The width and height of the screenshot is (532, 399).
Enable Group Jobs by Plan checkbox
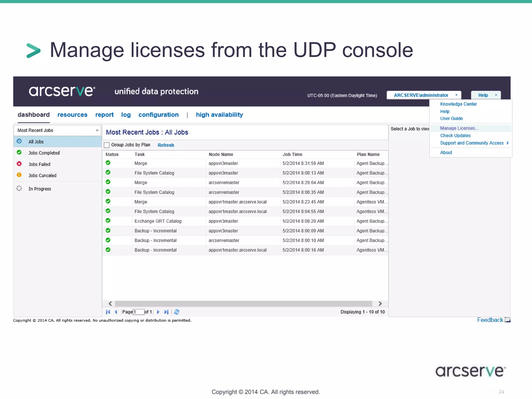(x=107, y=145)
